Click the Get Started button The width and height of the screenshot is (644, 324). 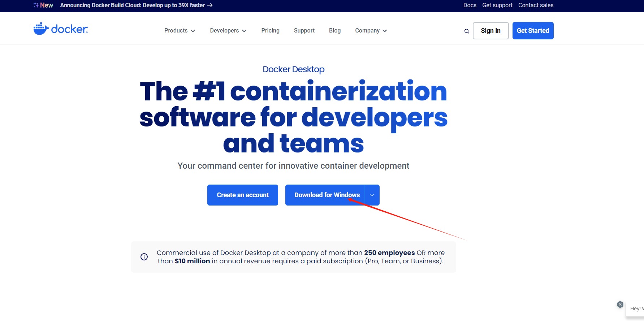pos(533,31)
